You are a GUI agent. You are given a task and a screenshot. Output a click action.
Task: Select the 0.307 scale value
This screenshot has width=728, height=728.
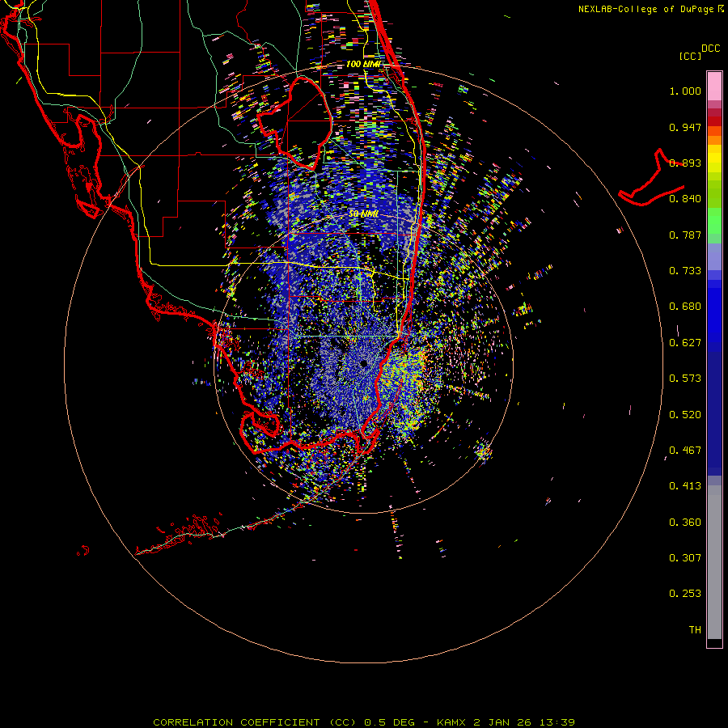coord(685,557)
